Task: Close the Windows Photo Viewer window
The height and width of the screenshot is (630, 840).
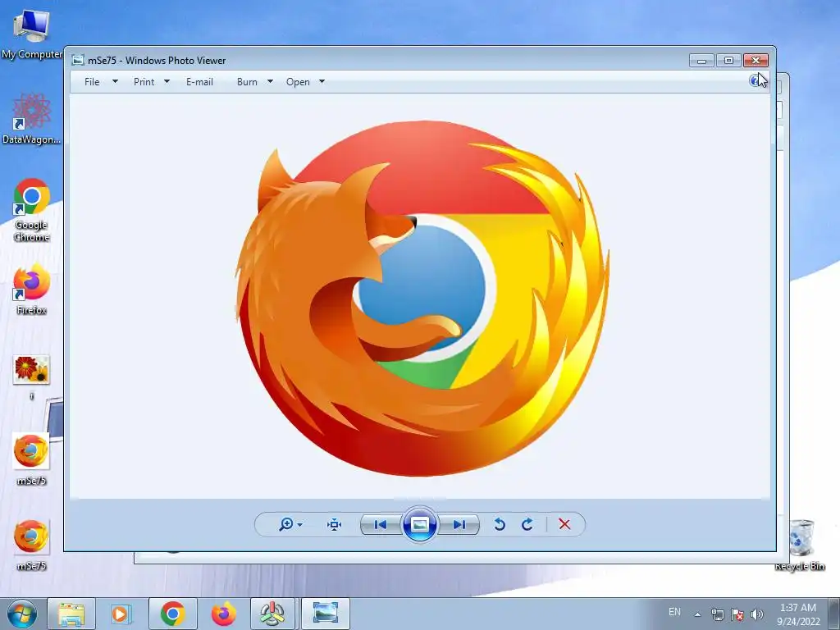Action: tap(756, 61)
